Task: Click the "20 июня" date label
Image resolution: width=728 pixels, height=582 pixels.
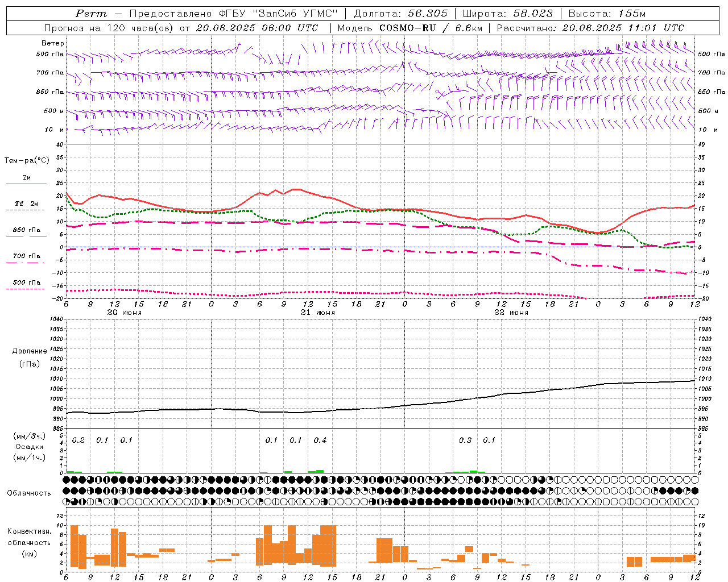Action: (x=125, y=313)
